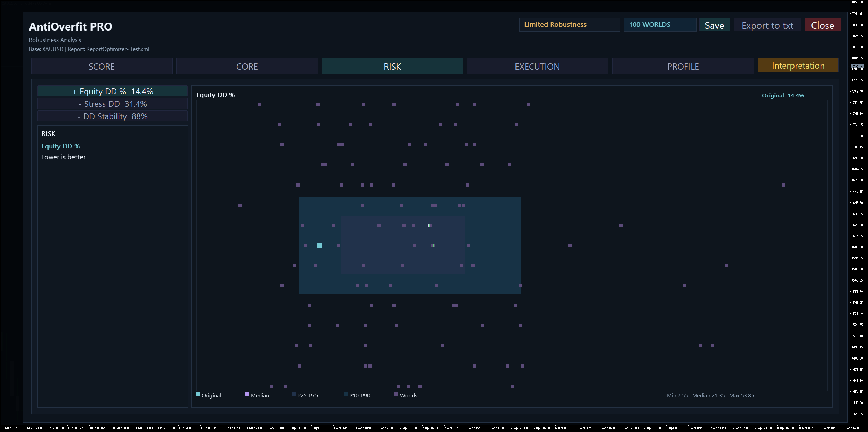
Task: Open the EXECUTION tab
Action: pos(537,66)
